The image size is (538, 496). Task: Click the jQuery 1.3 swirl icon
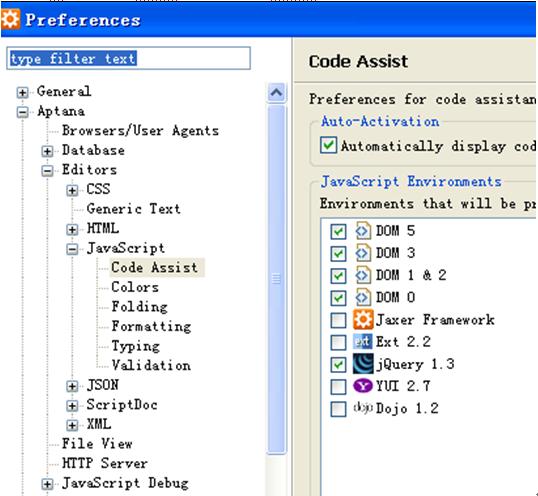point(363,364)
